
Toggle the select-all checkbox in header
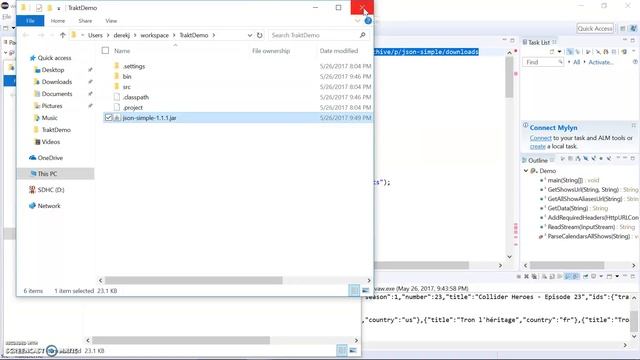click(105, 51)
